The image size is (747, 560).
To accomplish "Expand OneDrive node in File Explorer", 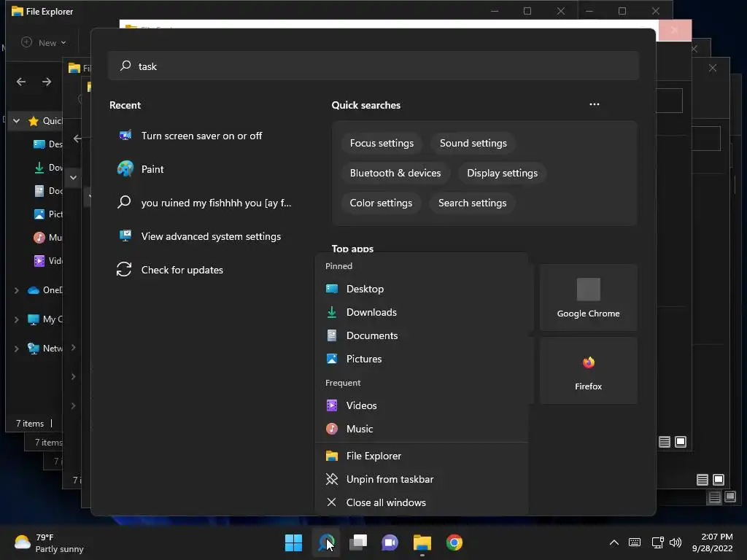I will pos(16,290).
